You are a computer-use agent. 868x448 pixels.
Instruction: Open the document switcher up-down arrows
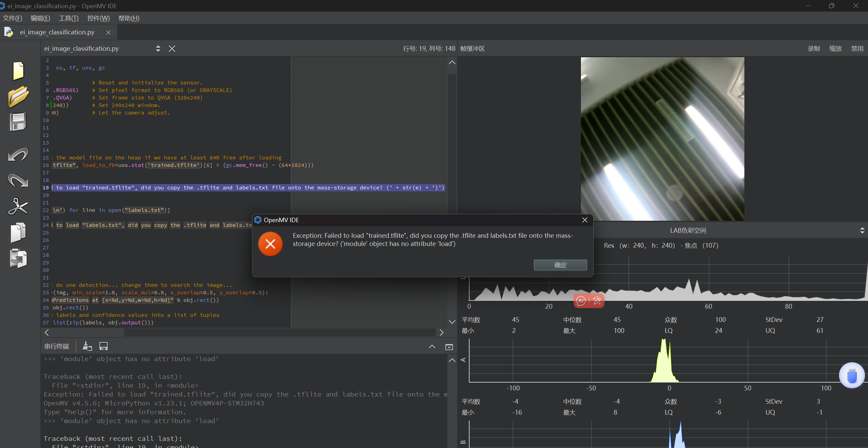tap(158, 49)
